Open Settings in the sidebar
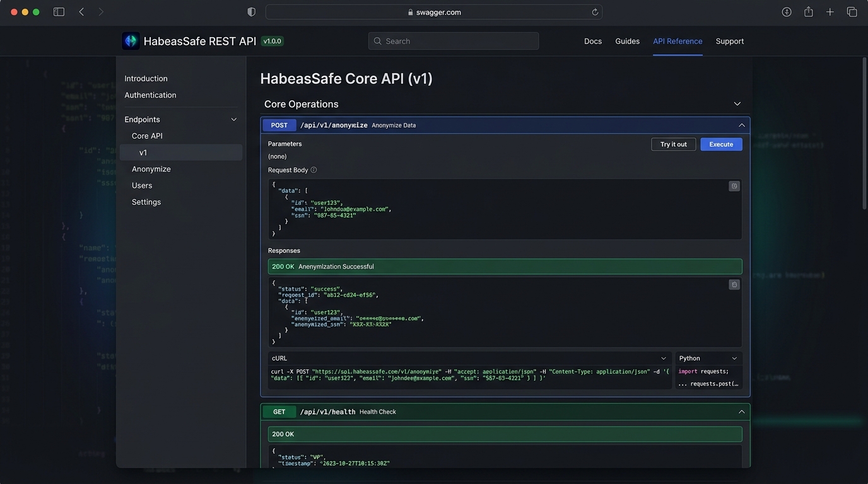Viewport: 868px width, 484px height. 146,202
